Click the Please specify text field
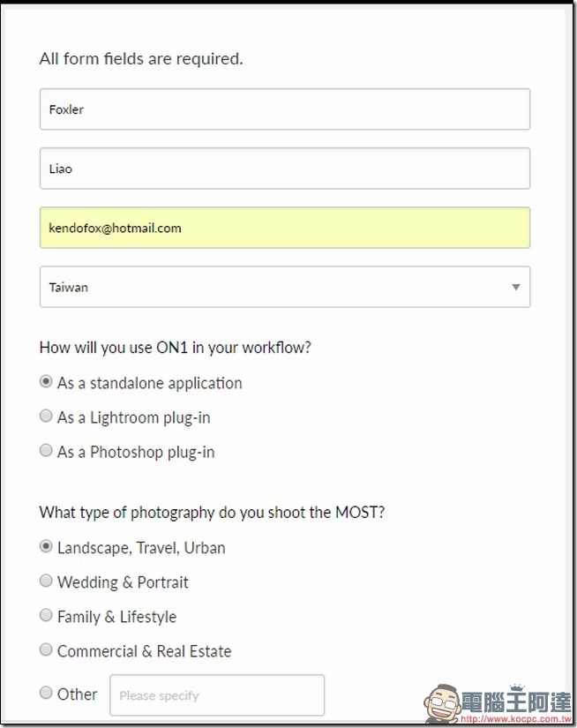 point(217,695)
